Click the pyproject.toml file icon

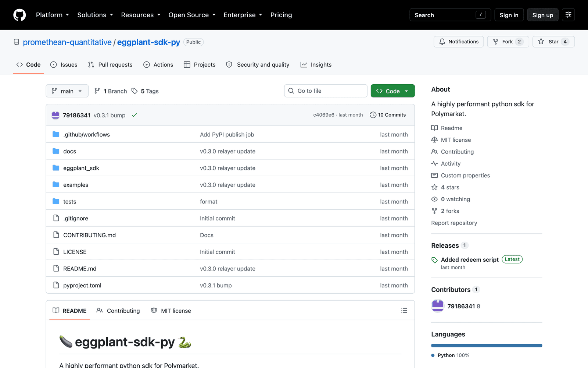tap(56, 285)
